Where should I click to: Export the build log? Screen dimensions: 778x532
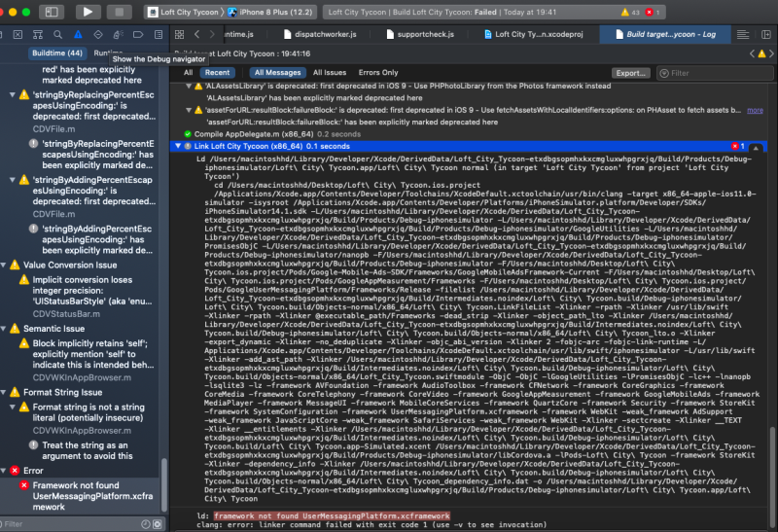click(x=630, y=73)
